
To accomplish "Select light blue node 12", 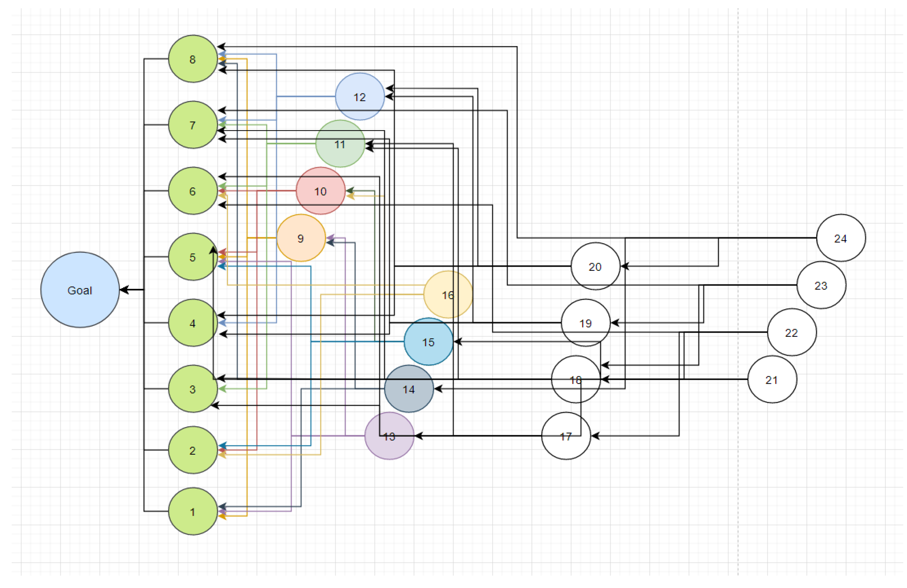I will [x=360, y=97].
